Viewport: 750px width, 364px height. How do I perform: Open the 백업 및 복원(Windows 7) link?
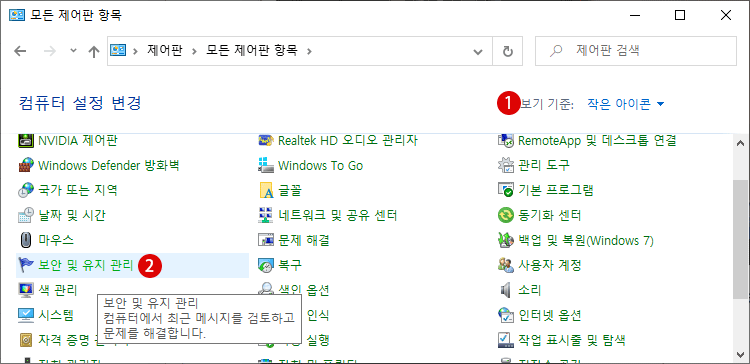(586, 240)
